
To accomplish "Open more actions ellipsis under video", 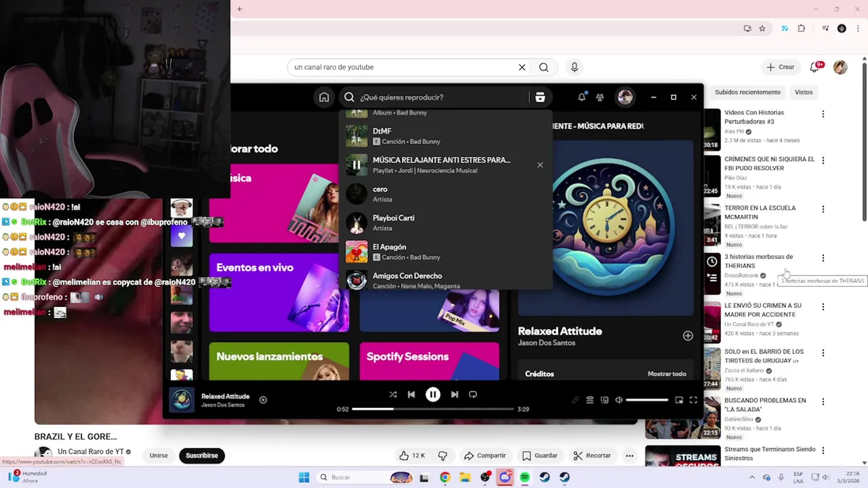I will point(630,455).
